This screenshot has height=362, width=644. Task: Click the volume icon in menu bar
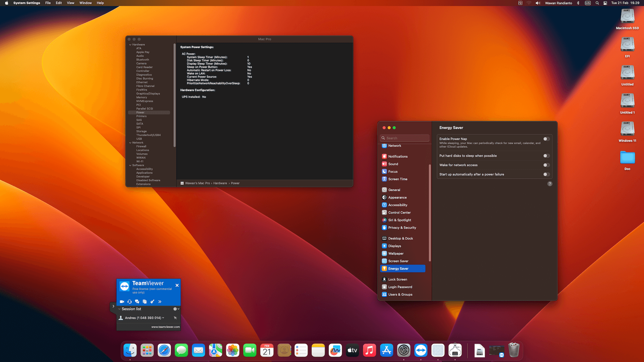click(538, 3)
